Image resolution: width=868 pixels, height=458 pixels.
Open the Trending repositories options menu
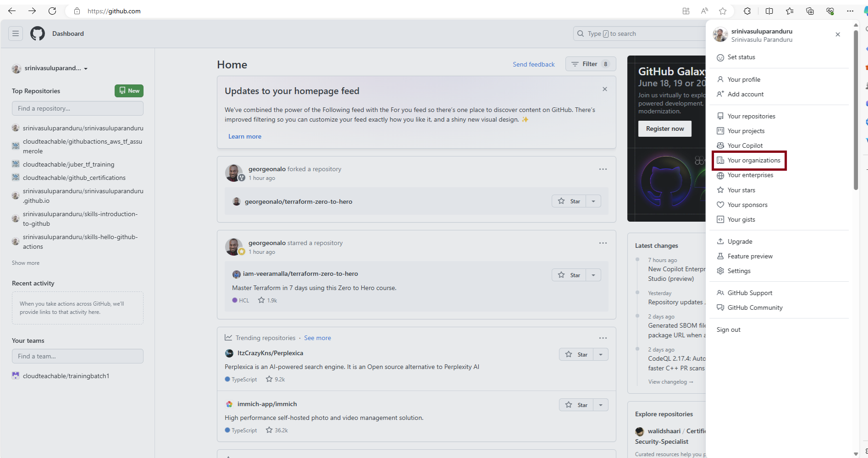(x=603, y=338)
